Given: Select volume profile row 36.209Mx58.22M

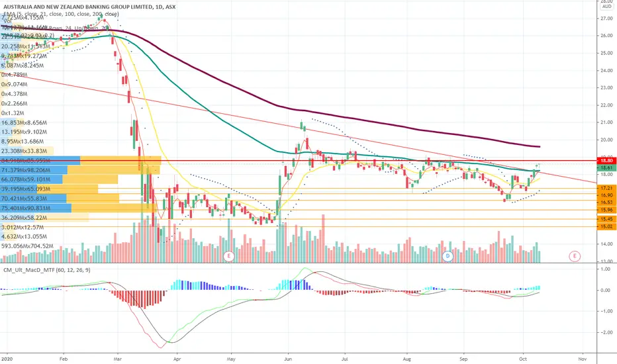Looking at the screenshot, I should pos(44,218).
